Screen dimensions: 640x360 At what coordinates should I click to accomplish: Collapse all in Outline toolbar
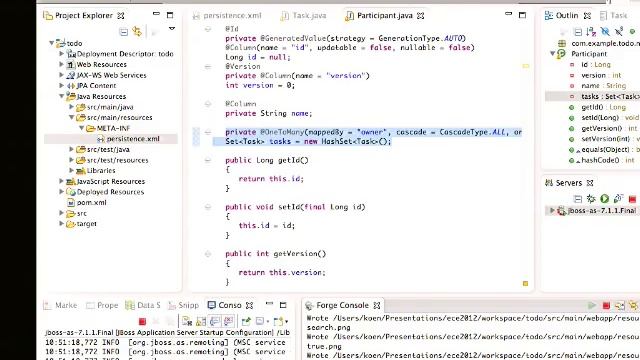[x=578, y=31]
